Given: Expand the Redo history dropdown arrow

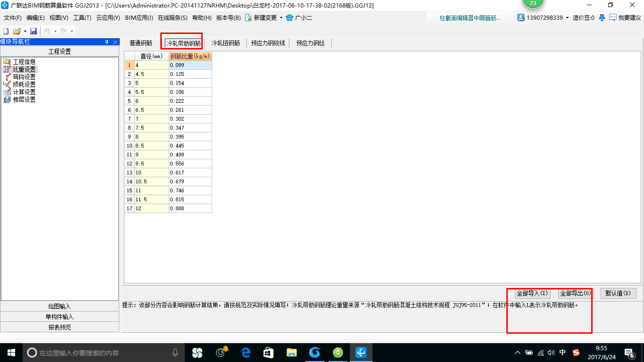Looking at the screenshot, I should (72, 31).
